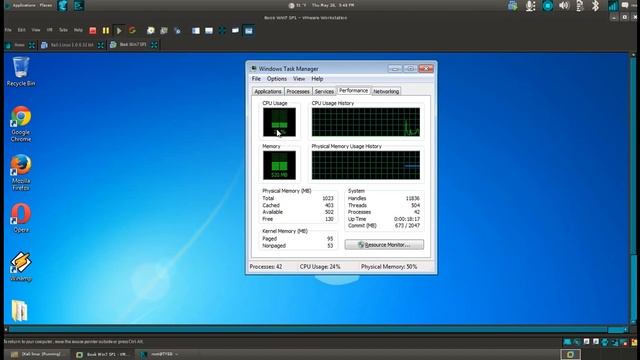Switch to the Processes tab in Task Manager
The image size is (640, 360).
[x=298, y=91]
